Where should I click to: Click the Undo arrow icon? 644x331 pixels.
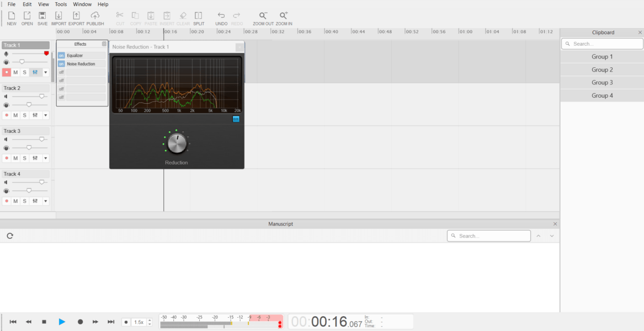point(221,16)
